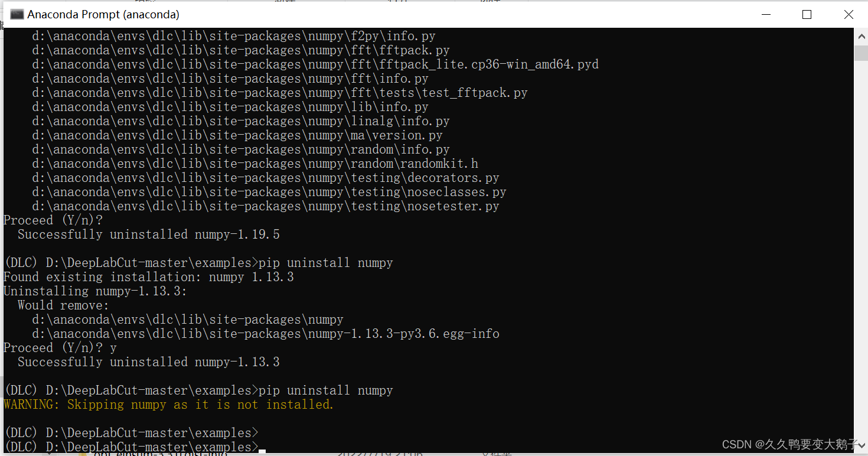Image resolution: width=868 pixels, height=456 pixels.
Task: Click the vertical scrollbar thumb
Action: point(861,53)
